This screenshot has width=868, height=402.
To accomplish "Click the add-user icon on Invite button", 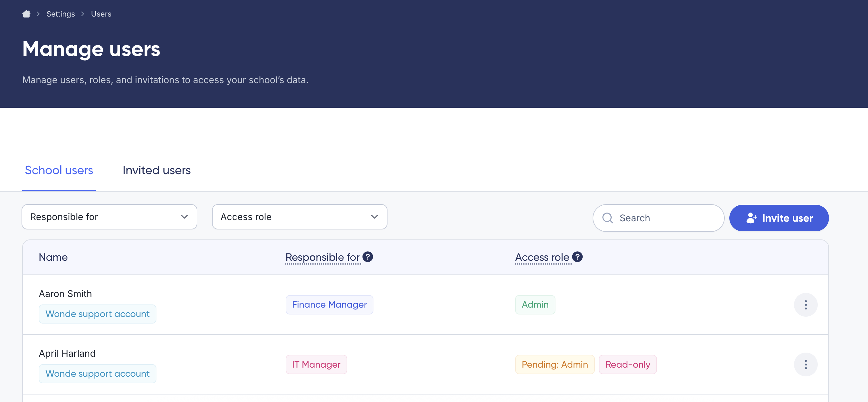I will click(751, 218).
